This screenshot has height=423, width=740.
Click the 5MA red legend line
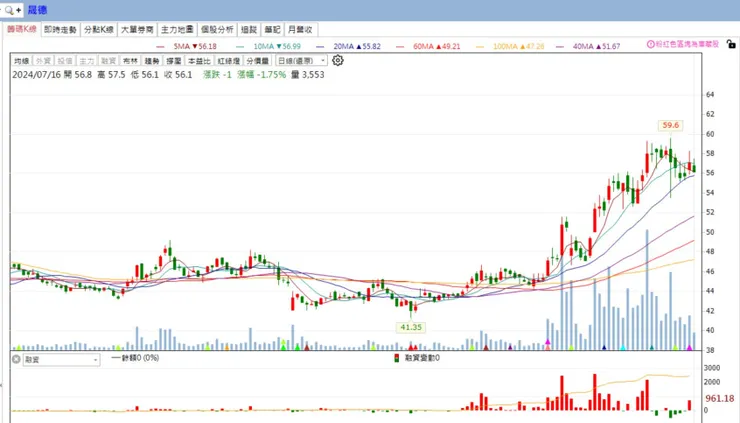tap(160, 46)
